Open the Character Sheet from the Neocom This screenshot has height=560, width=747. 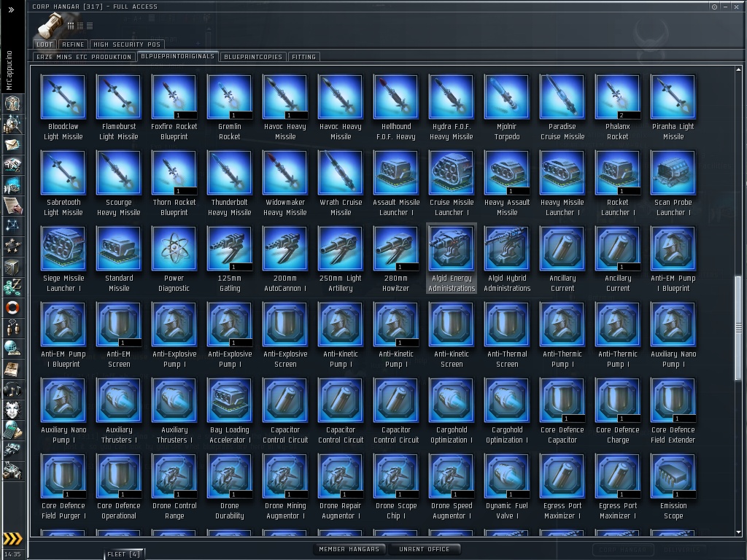[x=12, y=104]
